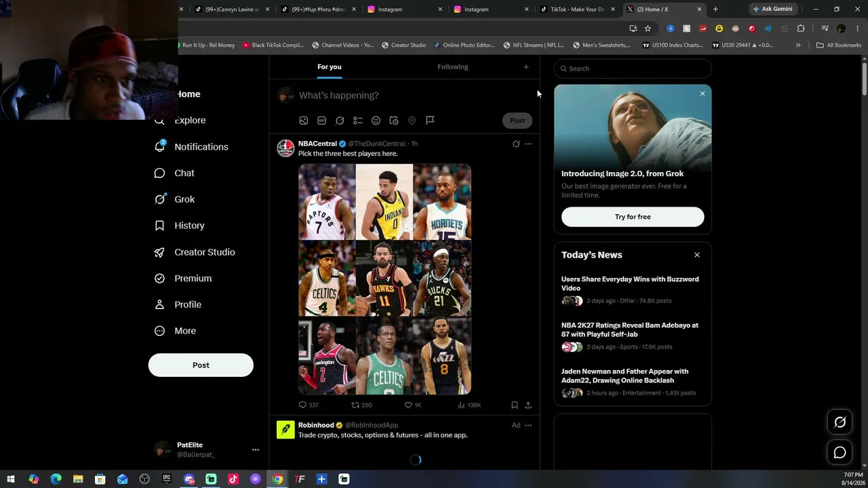Like the NBACentral post

tap(413, 405)
